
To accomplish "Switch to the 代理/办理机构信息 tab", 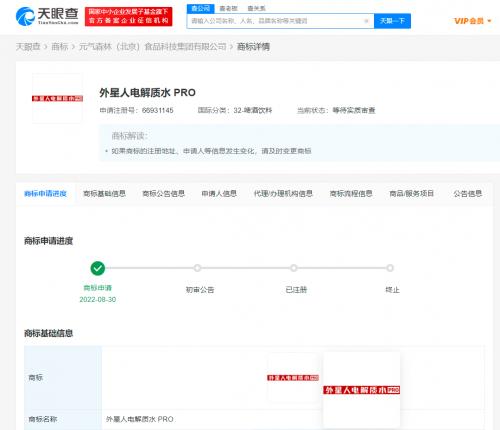I will [x=283, y=194].
